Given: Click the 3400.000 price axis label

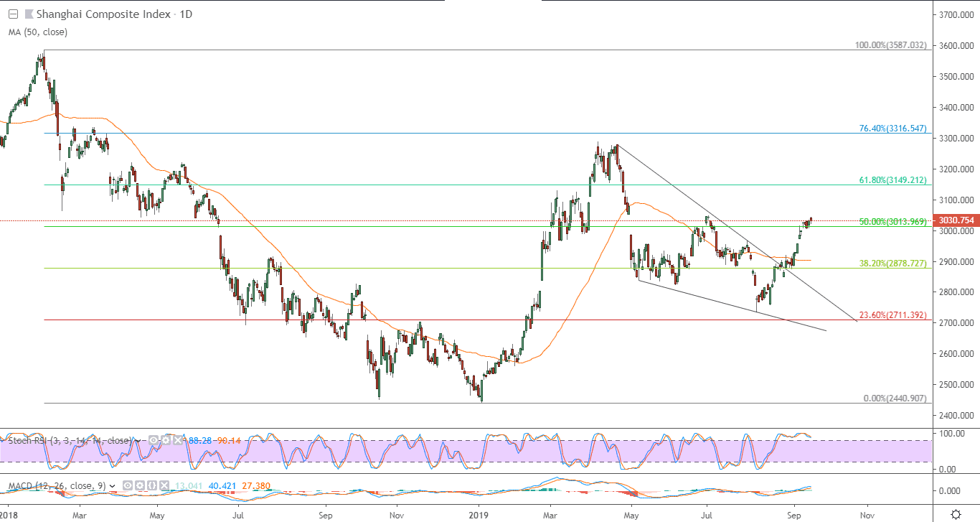Looking at the screenshot, I should coord(956,107).
